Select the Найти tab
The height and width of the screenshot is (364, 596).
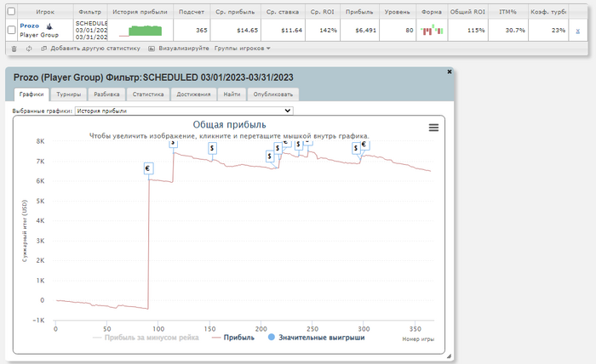coord(232,94)
